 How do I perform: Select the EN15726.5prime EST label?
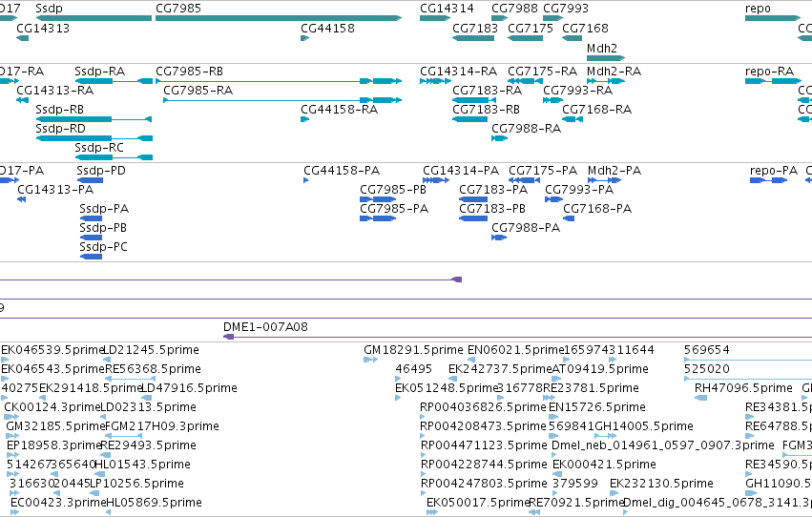pyautogui.click(x=597, y=406)
